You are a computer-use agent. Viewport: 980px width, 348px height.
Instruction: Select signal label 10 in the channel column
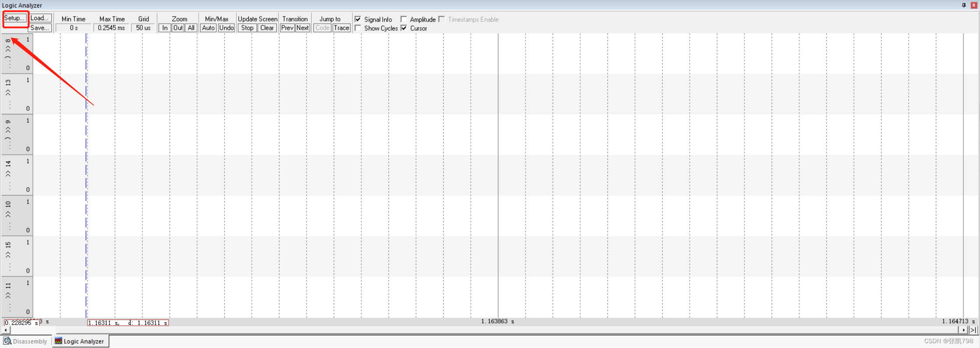[8, 204]
